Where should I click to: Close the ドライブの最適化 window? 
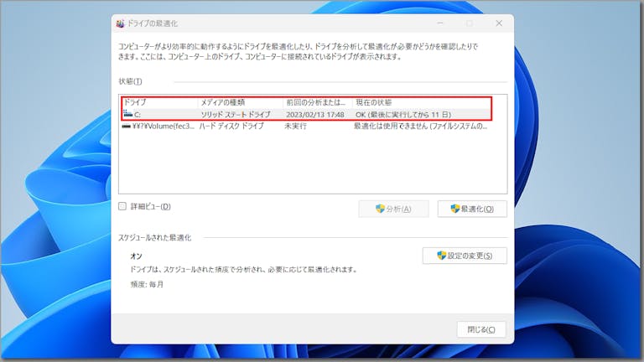(x=499, y=23)
